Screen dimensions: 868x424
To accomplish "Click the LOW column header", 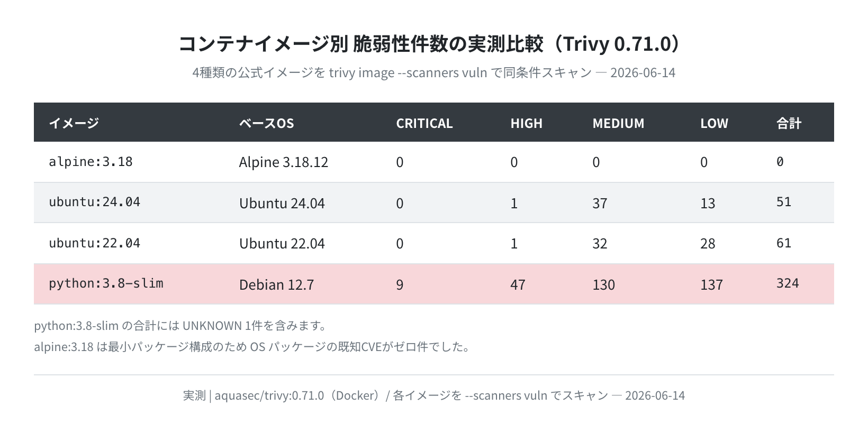I will click(714, 123).
